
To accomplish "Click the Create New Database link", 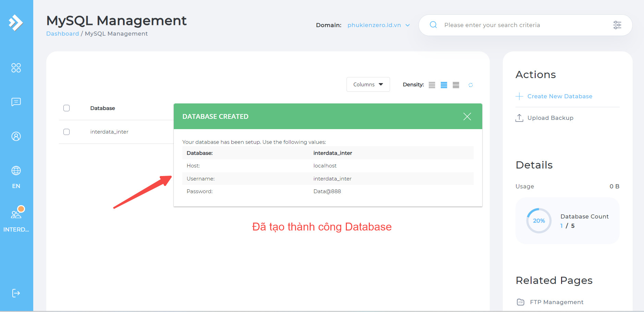I will coord(560,96).
